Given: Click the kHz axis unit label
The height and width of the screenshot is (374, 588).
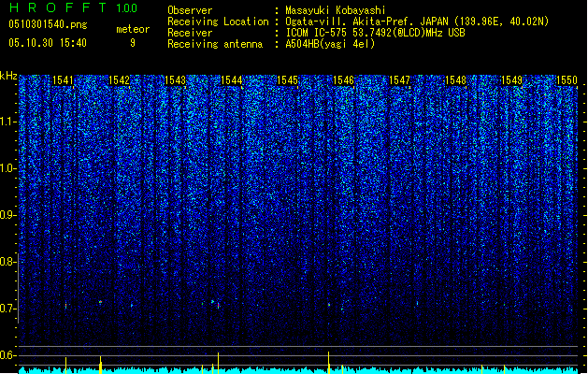Looking at the screenshot, I should pos(8,76).
